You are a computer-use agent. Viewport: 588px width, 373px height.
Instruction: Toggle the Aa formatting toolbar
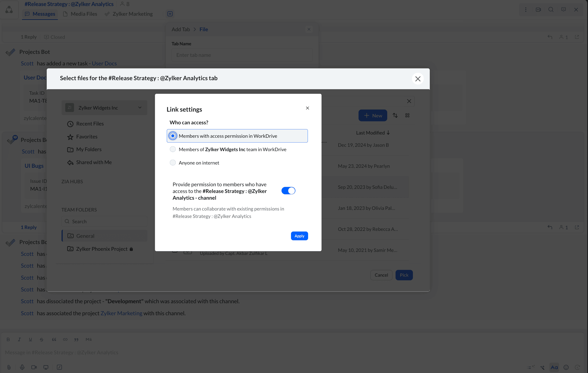click(554, 367)
